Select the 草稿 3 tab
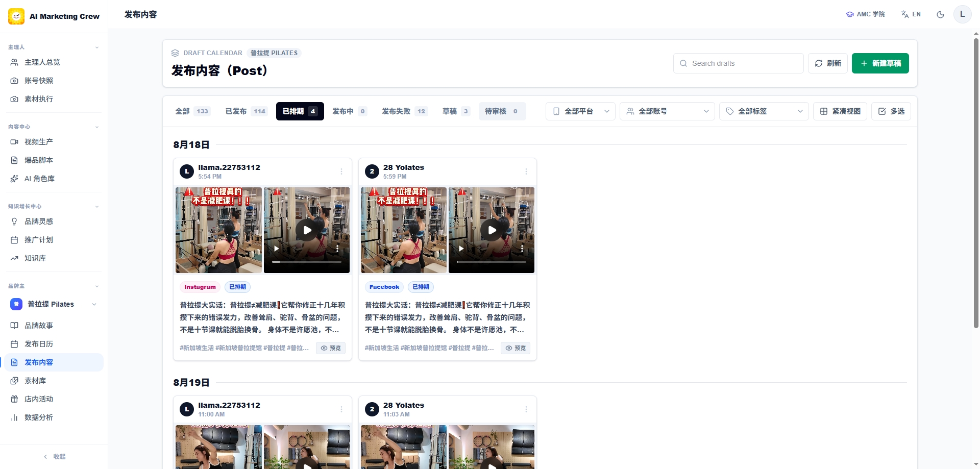This screenshot has height=469, width=980. [x=456, y=111]
